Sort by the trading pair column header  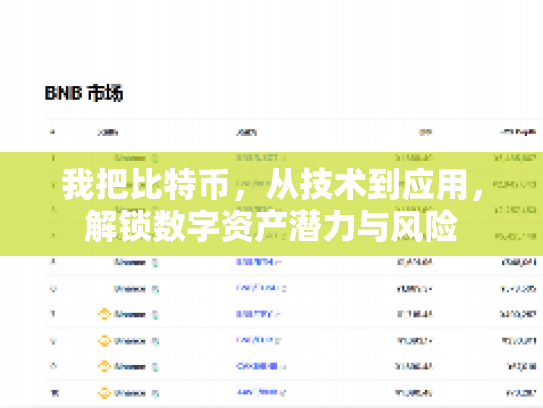coord(247,132)
